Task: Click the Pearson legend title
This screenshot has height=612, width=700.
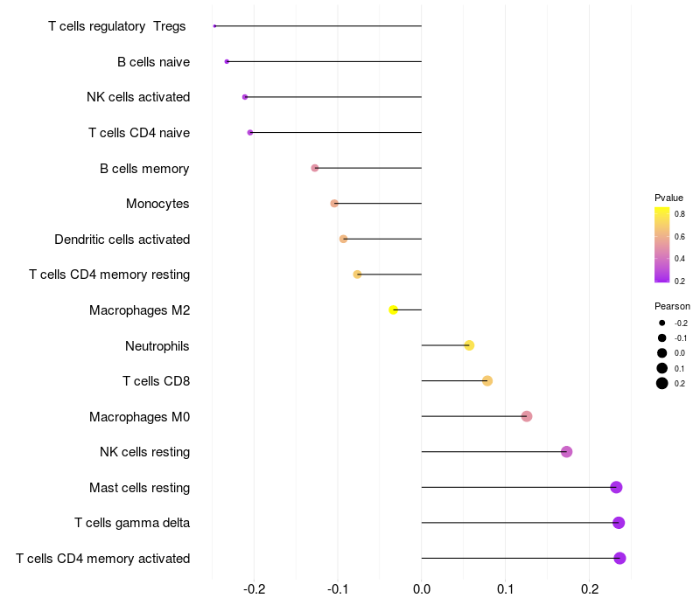Action: tap(672, 306)
